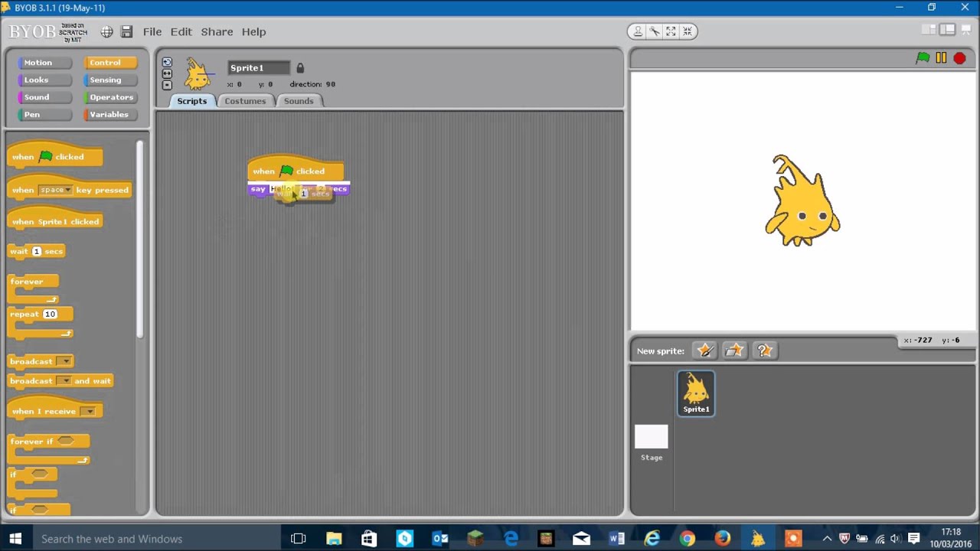The image size is (980, 551).
Task: Show the Control block category
Action: tap(109, 63)
